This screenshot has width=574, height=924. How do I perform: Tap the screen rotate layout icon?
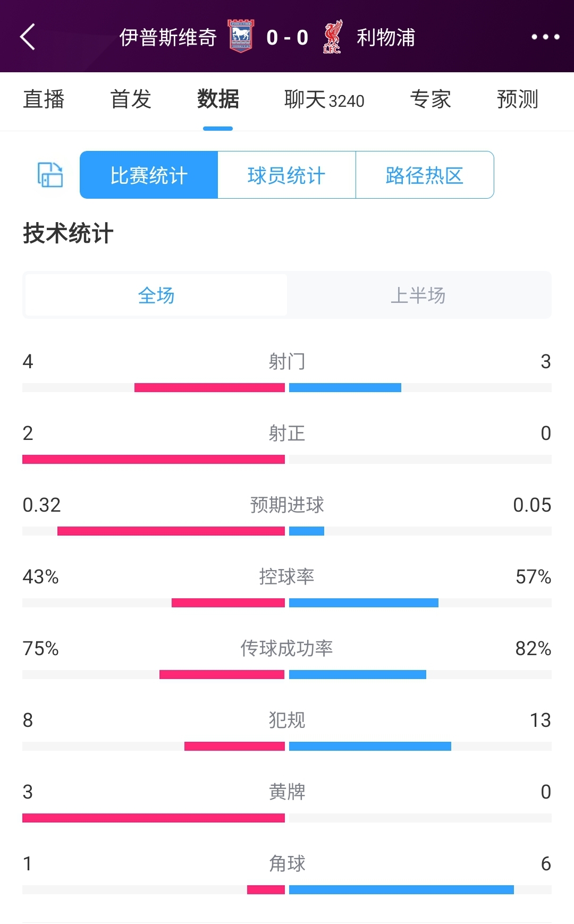50,175
